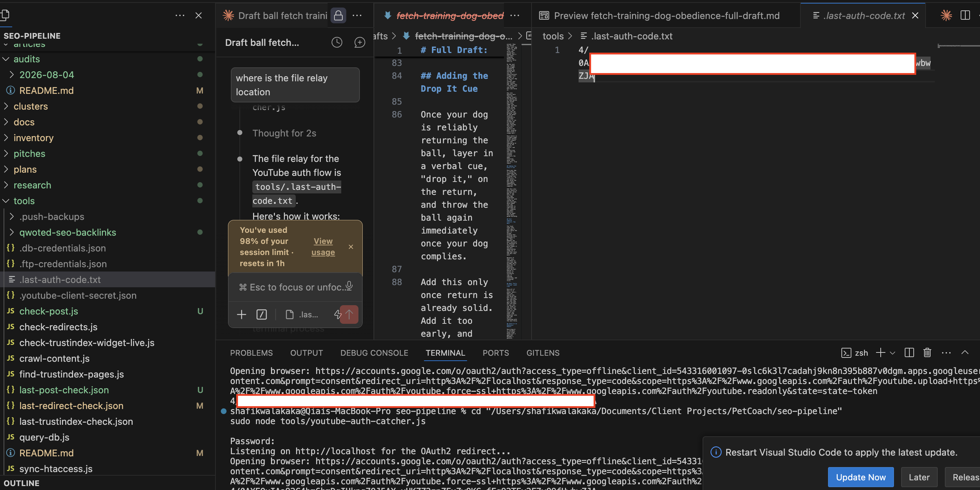The width and height of the screenshot is (980, 490).
Task: Split the editor right with layout icon
Action: (x=965, y=16)
